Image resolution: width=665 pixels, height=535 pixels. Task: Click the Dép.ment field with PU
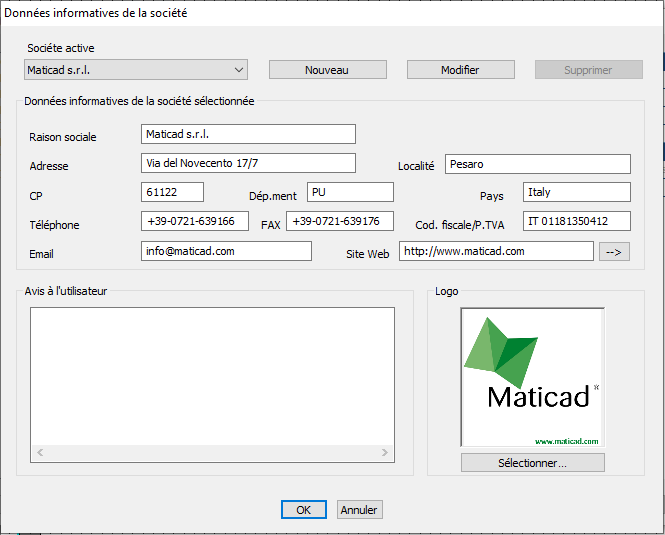tap(350, 192)
